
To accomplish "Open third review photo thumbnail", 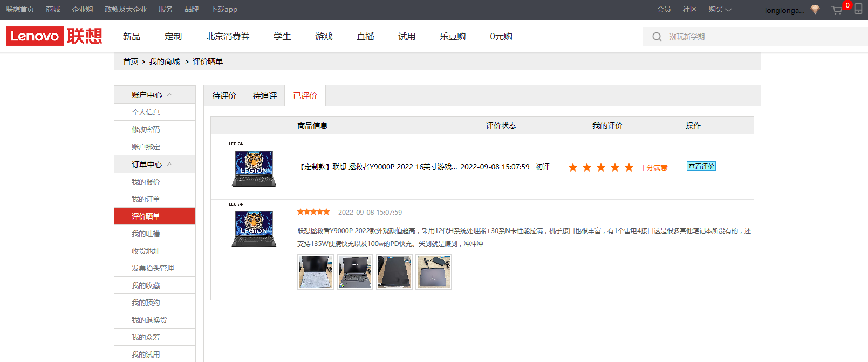I will (394, 272).
